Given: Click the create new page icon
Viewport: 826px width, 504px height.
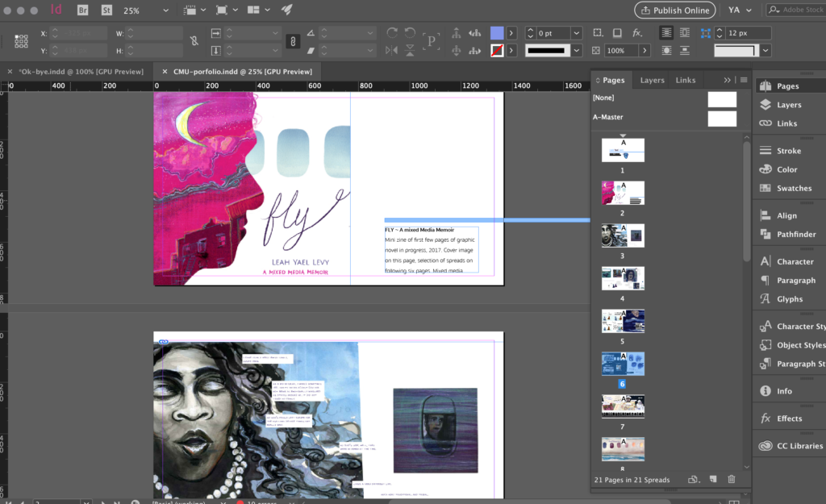Looking at the screenshot, I should 713,479.
